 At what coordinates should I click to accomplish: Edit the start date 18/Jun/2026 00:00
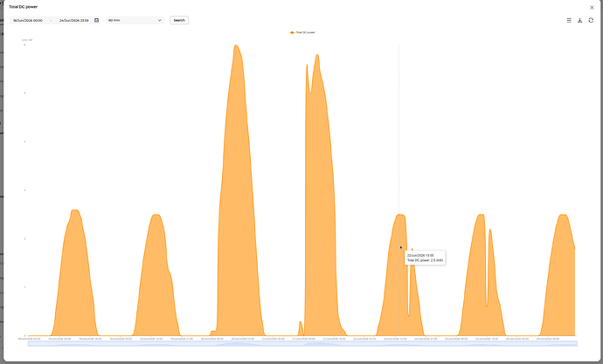click(28, 20)
